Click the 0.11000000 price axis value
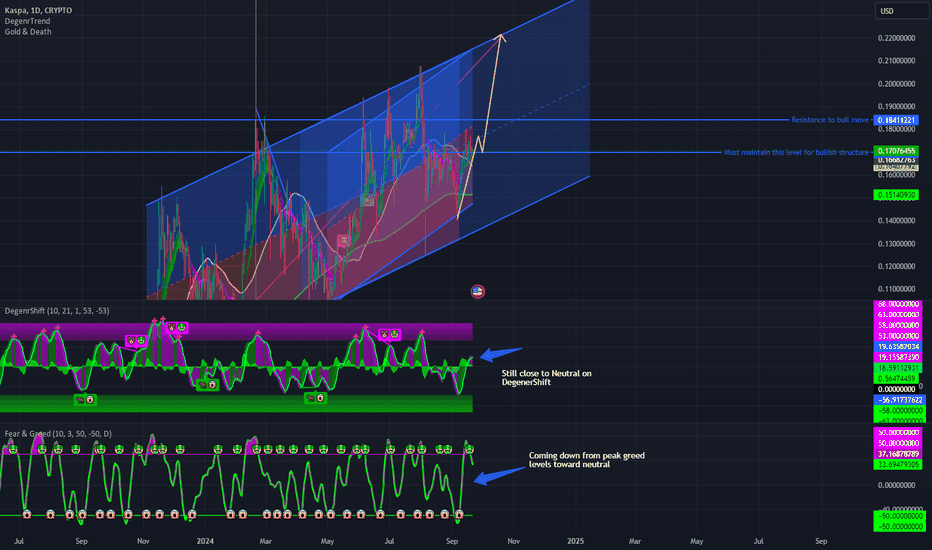 (x=896, y=289)
